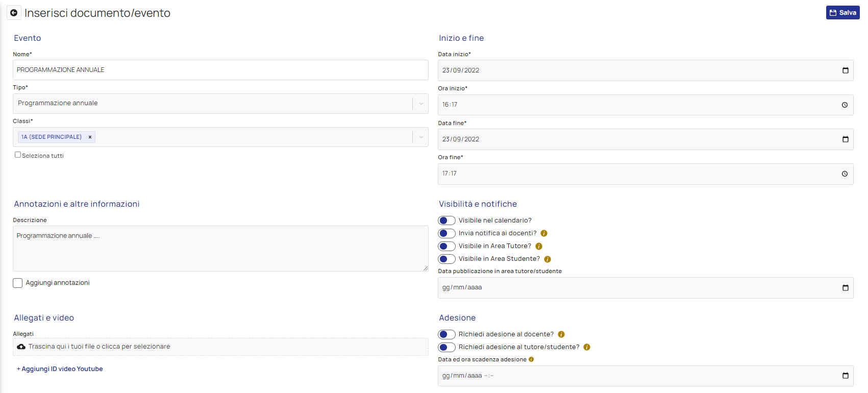The height and width of the screenshot is (393, 868).
Task: Toggle Invia notifica ai docenti switch
Action: click(447, 233)
